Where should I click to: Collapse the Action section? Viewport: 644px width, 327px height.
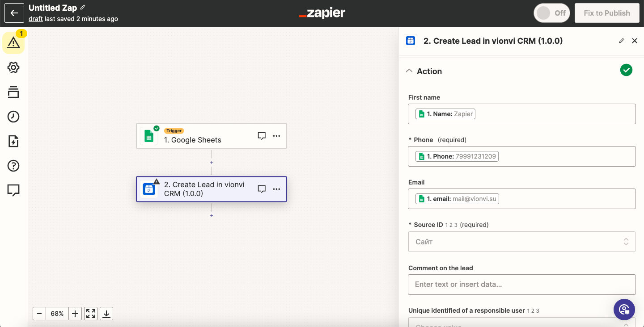[x=409, y=71]
